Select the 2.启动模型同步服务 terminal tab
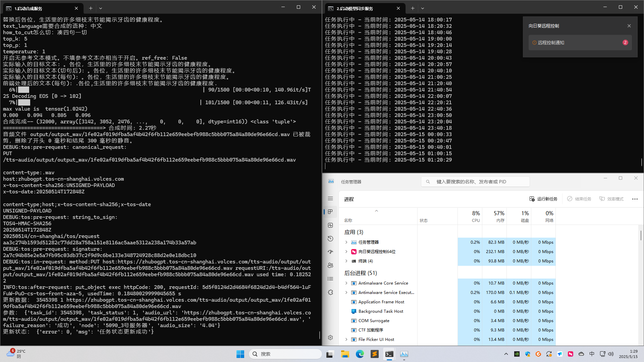Viewport: 644px width, 362px height. pyautogui.click(x=359, y=8)
